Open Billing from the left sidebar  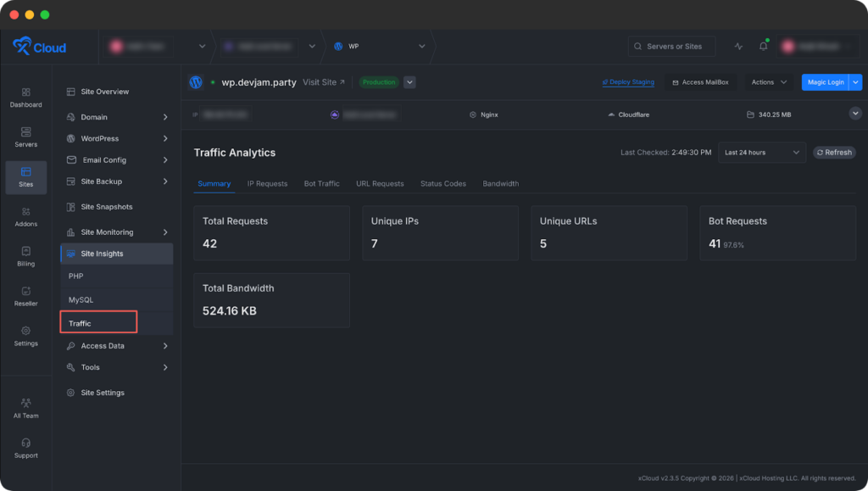(x=25, y=256)
